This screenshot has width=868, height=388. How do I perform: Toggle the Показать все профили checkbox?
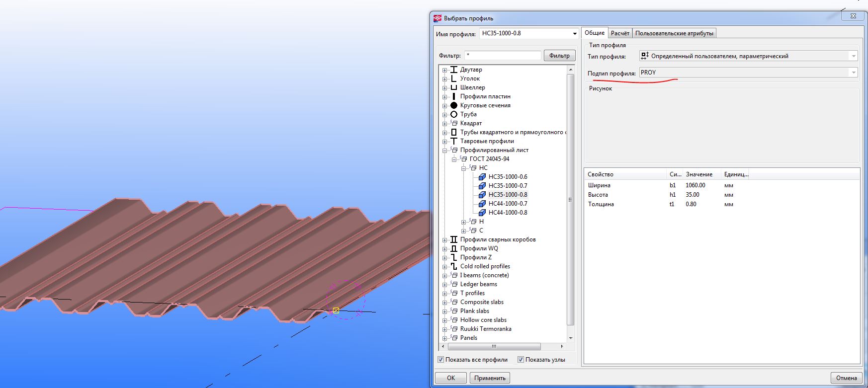(x=440, y=360)
